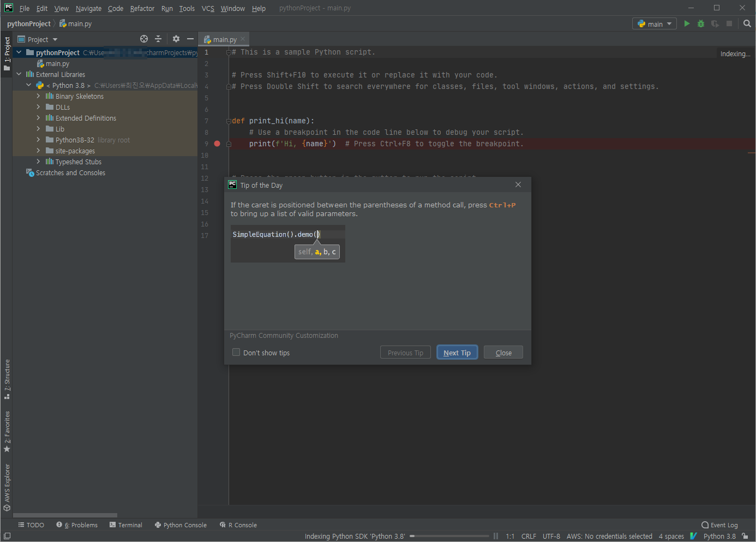
Task: Open the Terminal tool window
Action: [x=126, y=525]
